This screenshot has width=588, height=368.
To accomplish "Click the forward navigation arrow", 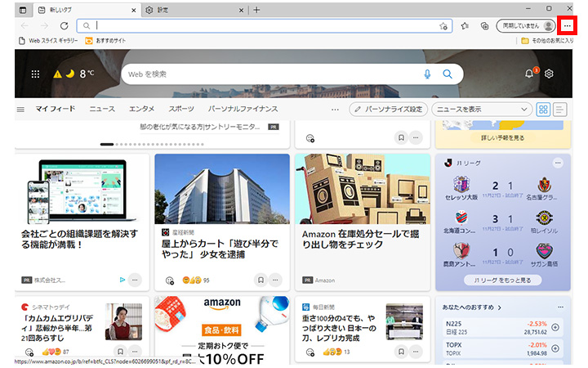I will [x=44, y=25].
